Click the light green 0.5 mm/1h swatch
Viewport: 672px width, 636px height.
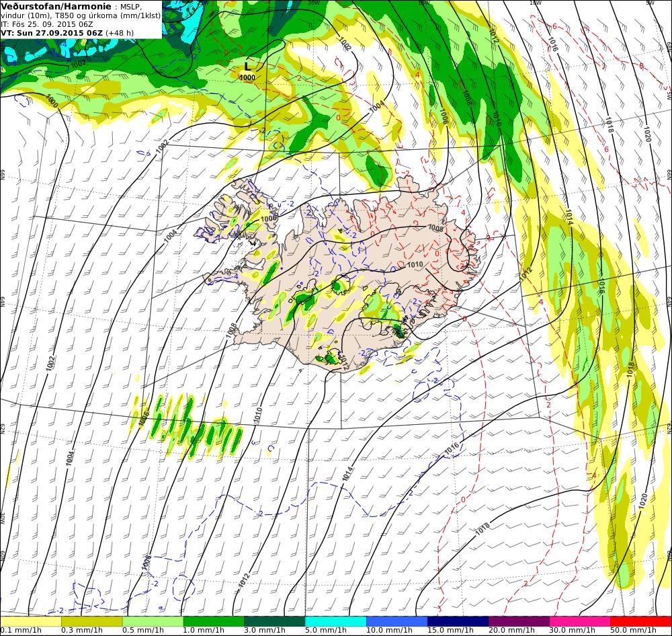pos(153,621)
